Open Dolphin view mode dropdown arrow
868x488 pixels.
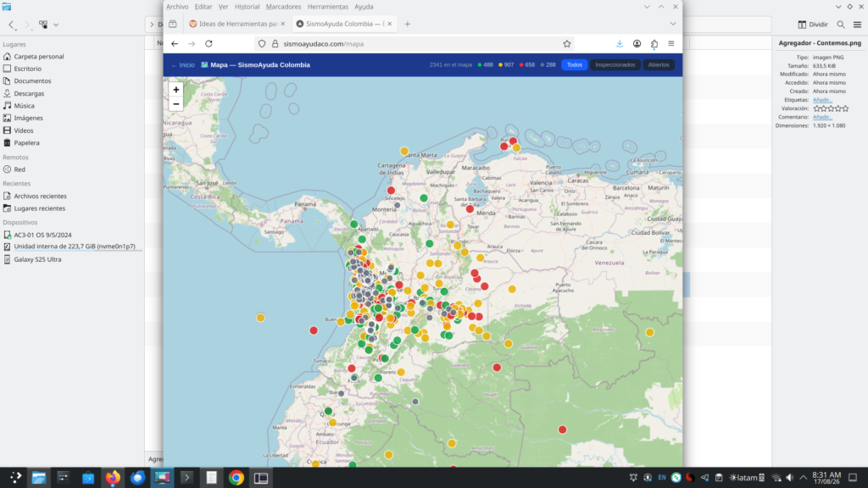[56, 25]
